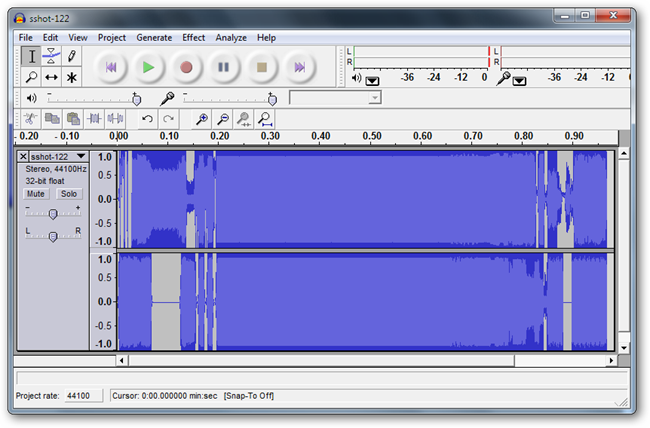This screenshot has width=650, height=428.
Task: Select the Time Shift tool
Action: coord(51,77)
